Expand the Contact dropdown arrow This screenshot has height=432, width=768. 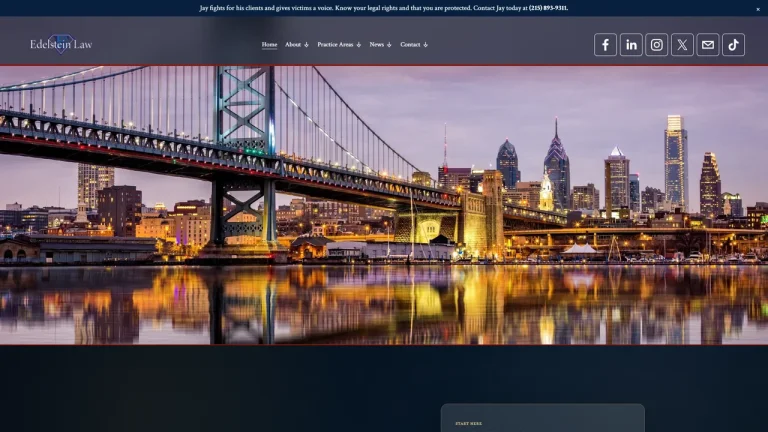[426, 45]
